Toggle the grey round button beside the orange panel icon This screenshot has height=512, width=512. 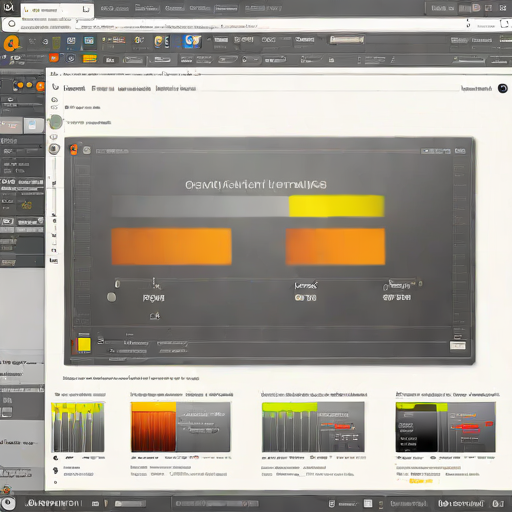[x=87, y=150]
